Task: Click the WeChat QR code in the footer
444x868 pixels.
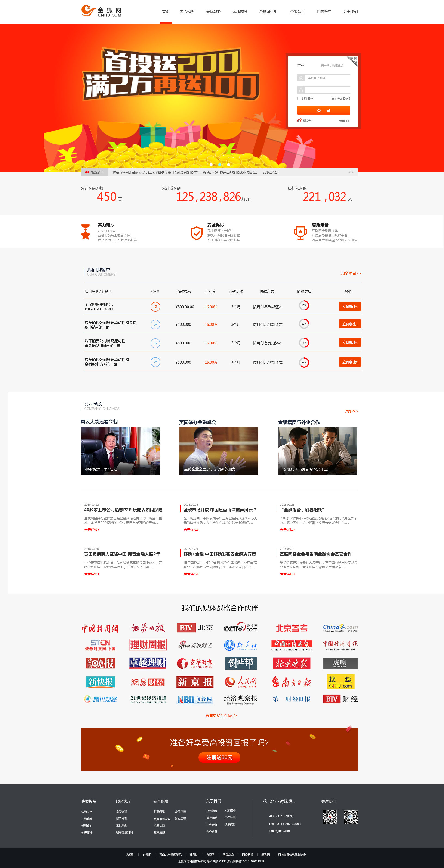Action: tap(351, 817)
